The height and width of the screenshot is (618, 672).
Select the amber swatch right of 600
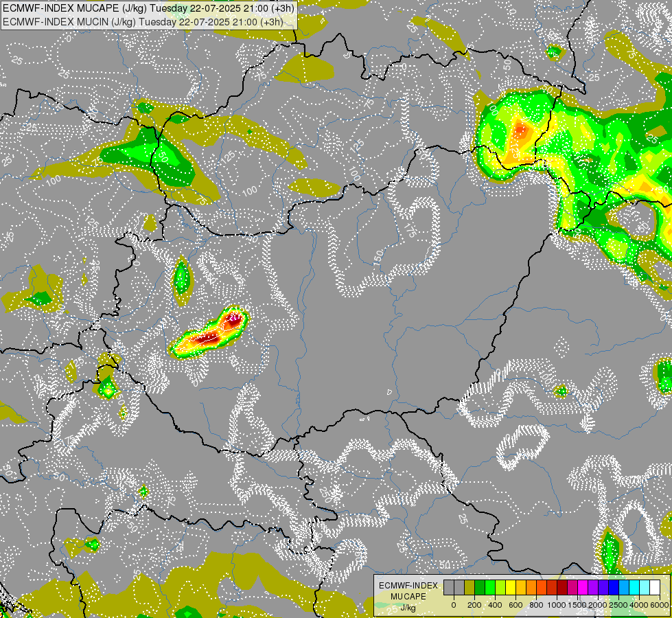click(521, 588)
